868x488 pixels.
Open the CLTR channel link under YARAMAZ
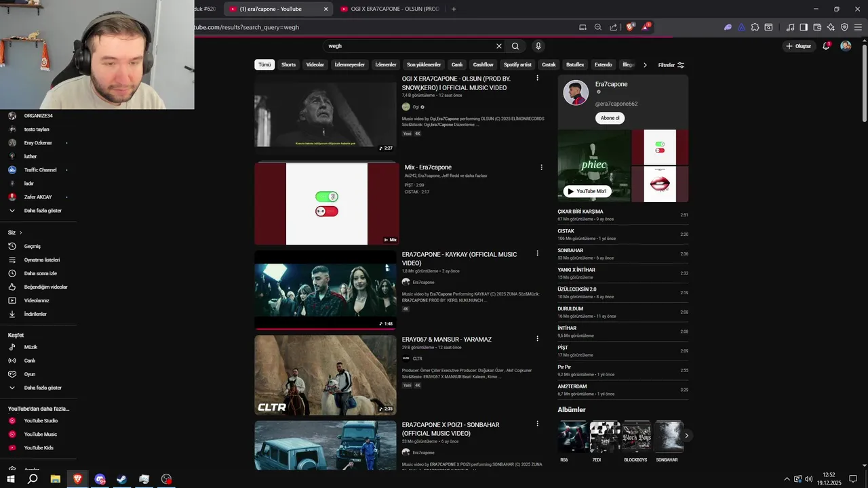coord(417,359)
